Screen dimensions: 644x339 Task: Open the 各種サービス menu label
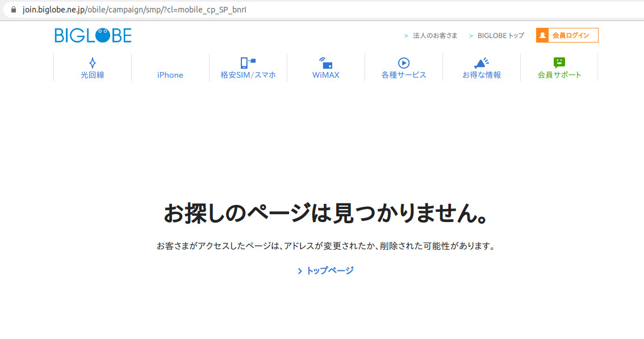(404, 75)
